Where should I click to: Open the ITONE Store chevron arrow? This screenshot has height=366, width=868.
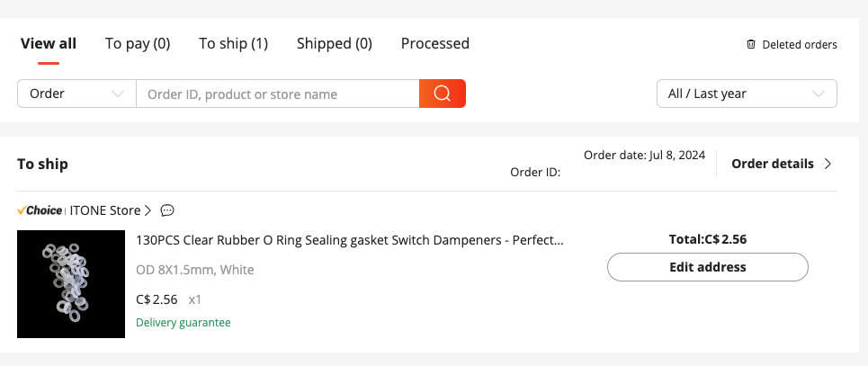click(x=148, y=210)
